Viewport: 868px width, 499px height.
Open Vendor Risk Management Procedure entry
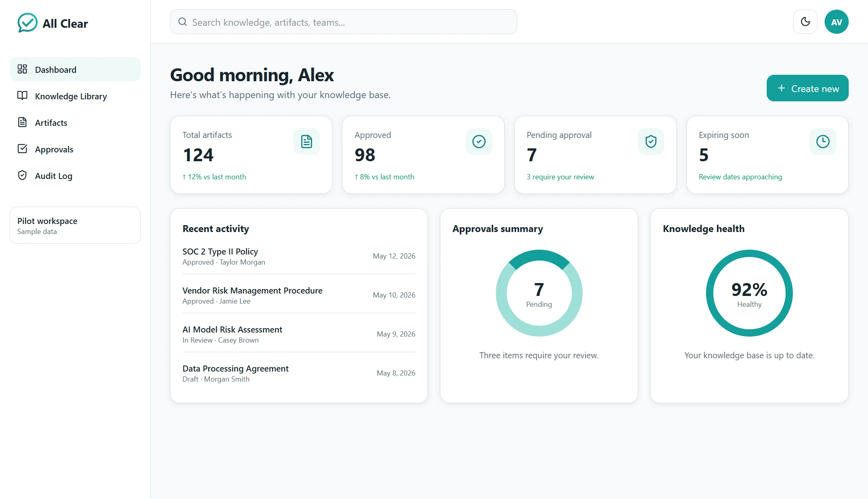tap(299, 295)
